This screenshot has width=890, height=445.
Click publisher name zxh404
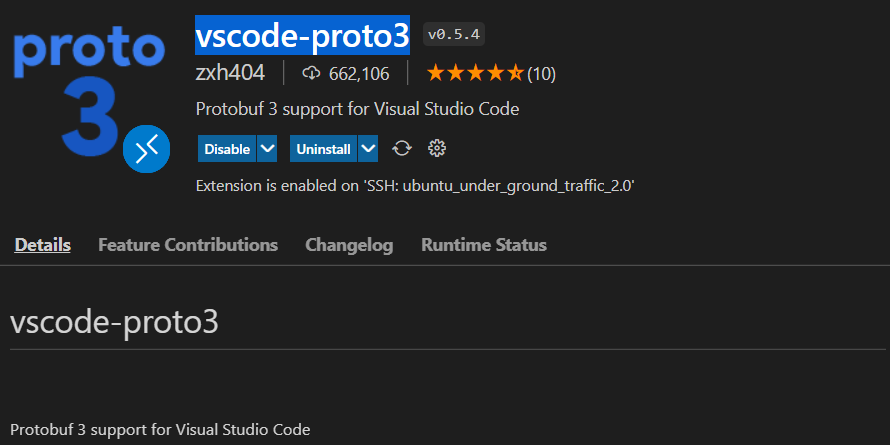[x=230, y=73]
